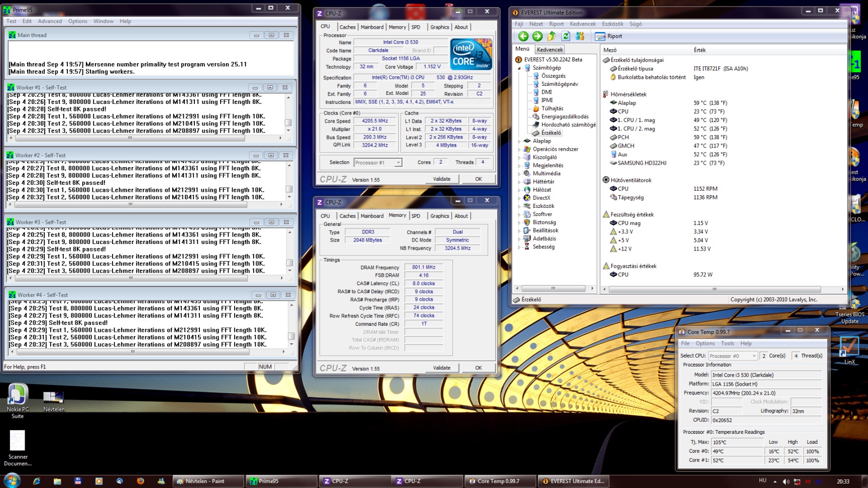Open the Mainboard tab in the CPU-Z processor window
Image resolution: width=868 pixels, height=488 pixels.
pyautogui.click(x=372, y=27)
